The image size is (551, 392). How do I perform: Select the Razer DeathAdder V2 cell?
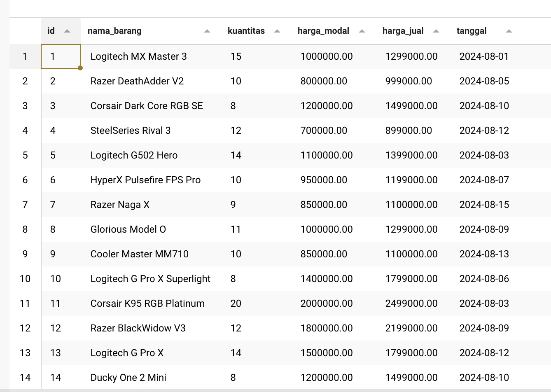pyautogui.click(x=137, y=81)
